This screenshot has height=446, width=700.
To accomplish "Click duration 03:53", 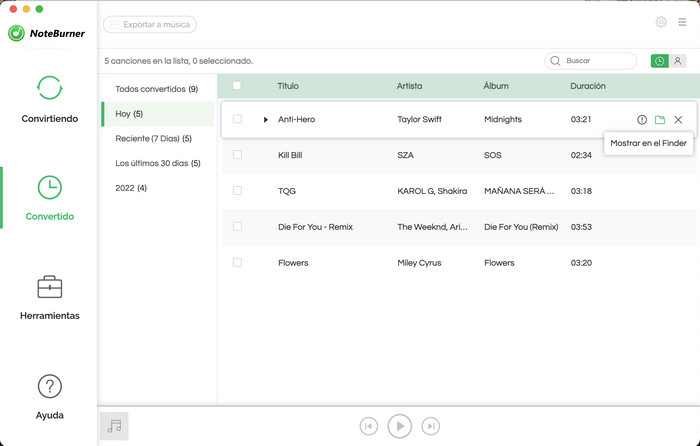I will pyautogui.click(x=581, y=227).
